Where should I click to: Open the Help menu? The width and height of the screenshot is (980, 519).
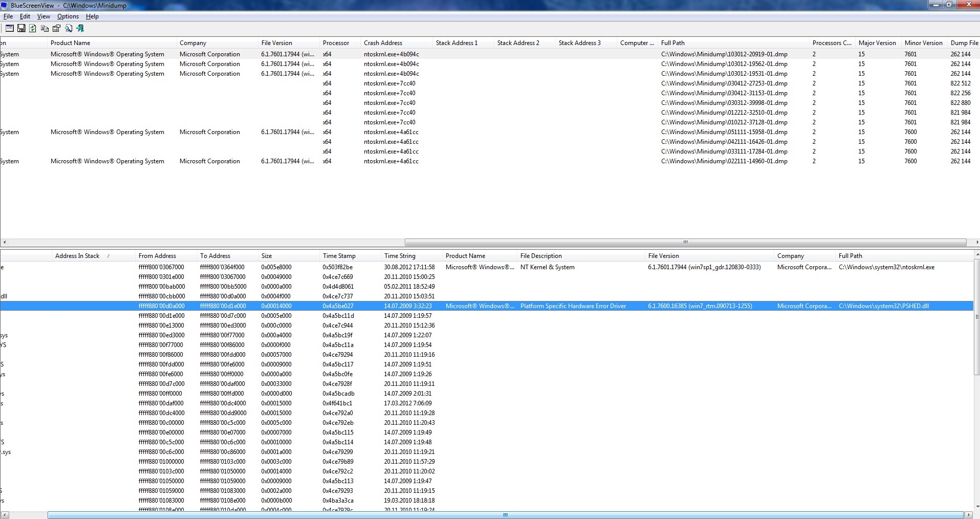tap(92, 16)
